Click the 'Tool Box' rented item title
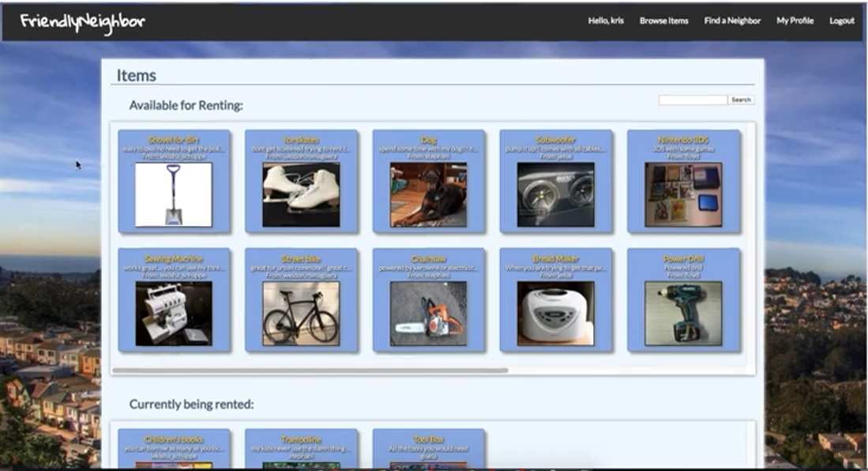Screen dimensions: 868x471 pyautogui.click(x=428, y=439)
